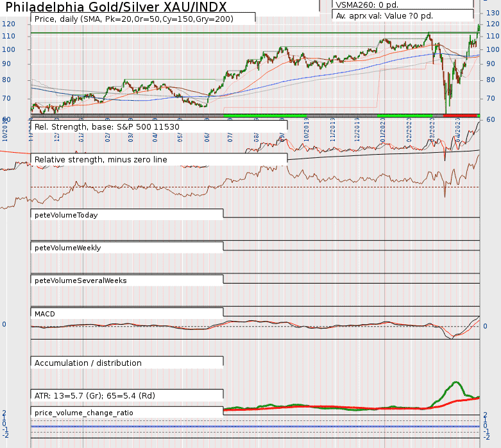Click the 10/2019 date label on the time axis
Viewport: 501px width, 448px height.
pyautogui.click(x=306, y=130)
